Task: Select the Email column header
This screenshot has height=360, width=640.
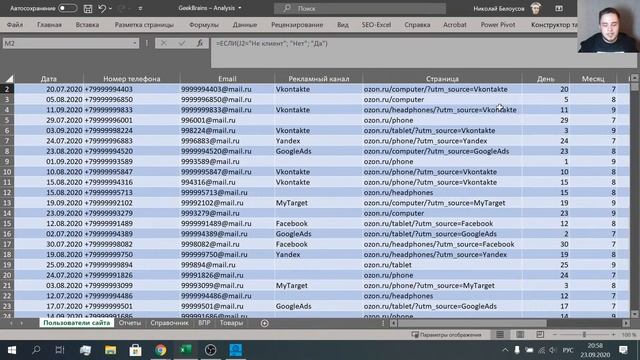Action: (x=227, y=79)
